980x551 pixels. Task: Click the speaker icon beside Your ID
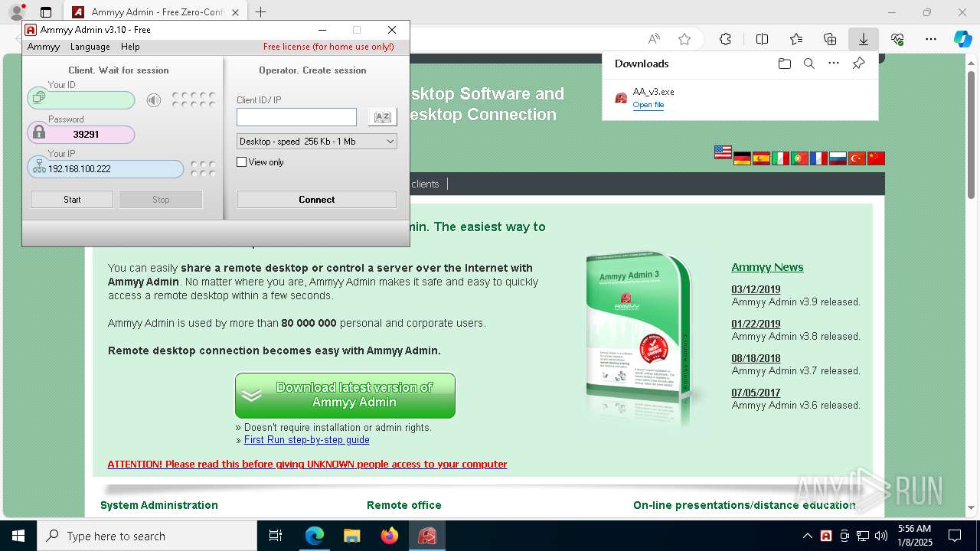(154, 100)
